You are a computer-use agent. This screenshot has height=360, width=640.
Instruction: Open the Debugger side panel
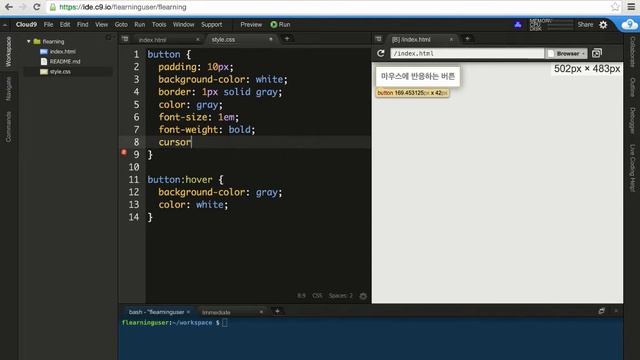tap(632, 120)
